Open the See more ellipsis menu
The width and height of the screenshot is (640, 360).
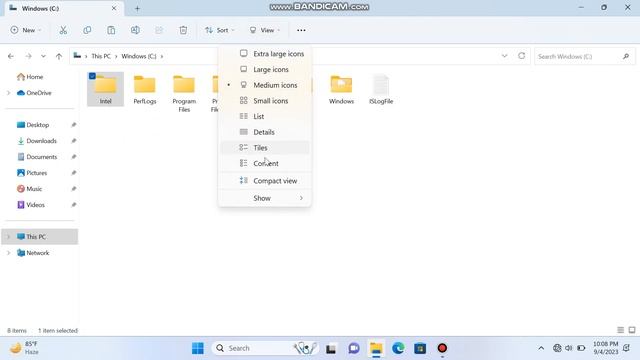click(x=301, y=30)
